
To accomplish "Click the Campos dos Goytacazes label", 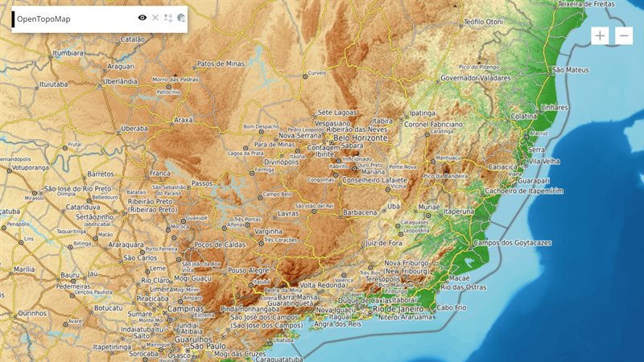I will (512, 243).
